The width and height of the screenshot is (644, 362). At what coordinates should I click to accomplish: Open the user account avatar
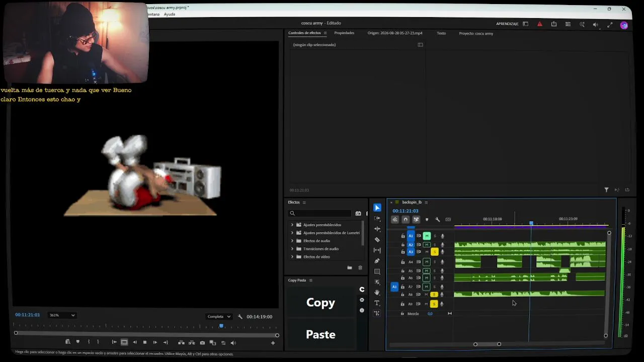(624, 25)
